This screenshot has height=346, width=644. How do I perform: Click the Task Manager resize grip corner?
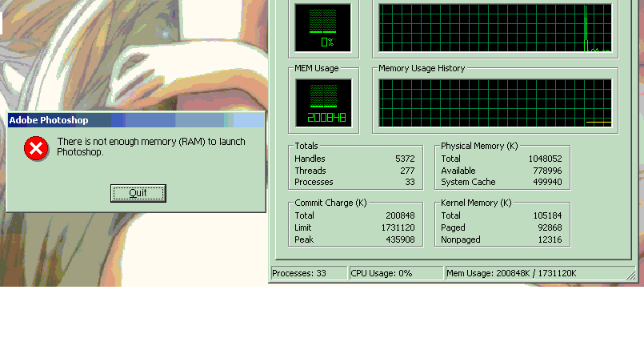(631, 275)
